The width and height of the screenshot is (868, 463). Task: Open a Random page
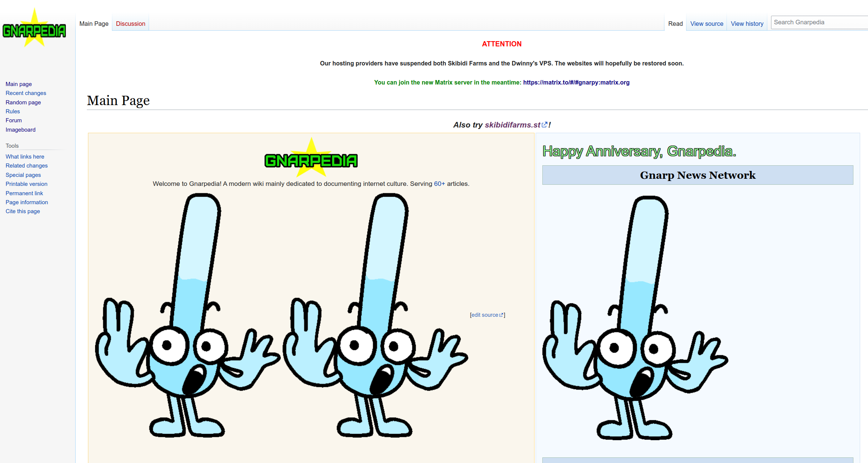(x=23, y=102)
